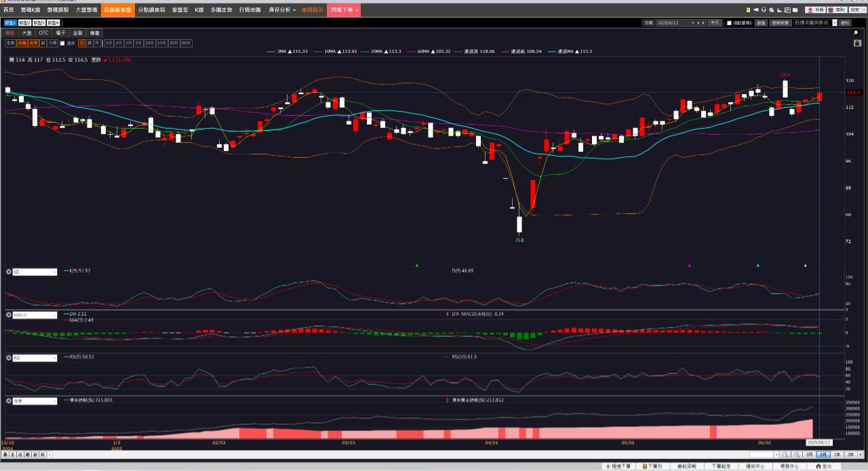This screenshot has height=471, width=868.
Task: Switch to the 大盤 tab
Action: click(x=26, y=33)
